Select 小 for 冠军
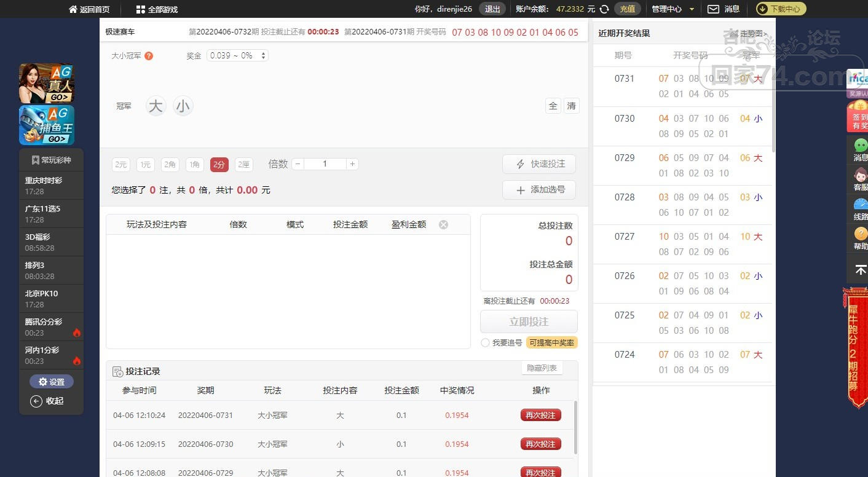The height and width of the screenshot is (477, 868). click(183, 106)
